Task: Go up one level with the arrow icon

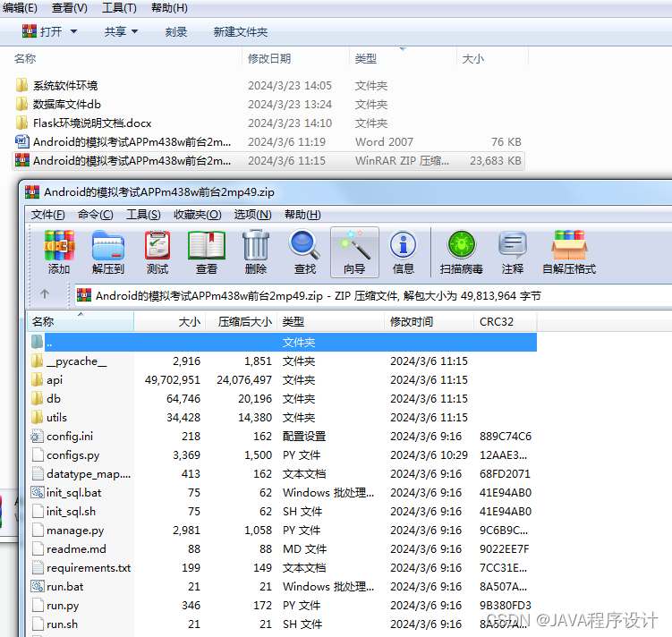Action: [x=45, y=293]
